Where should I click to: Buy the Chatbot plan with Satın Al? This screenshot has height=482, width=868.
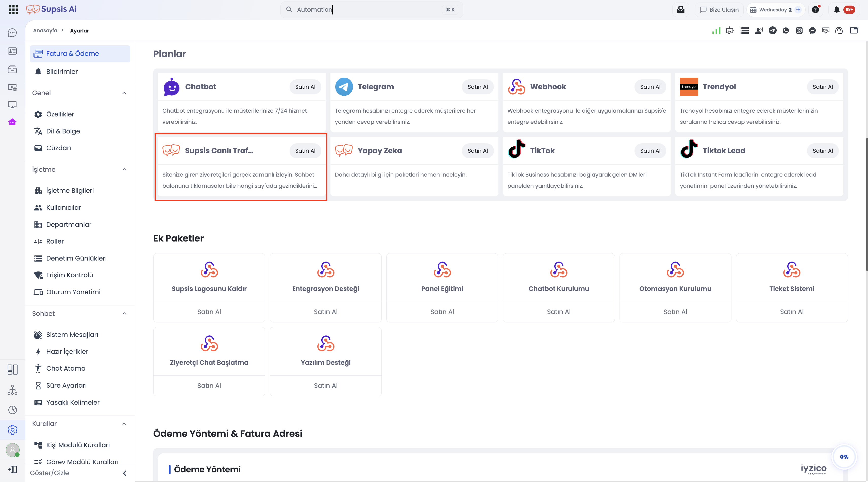305,87
